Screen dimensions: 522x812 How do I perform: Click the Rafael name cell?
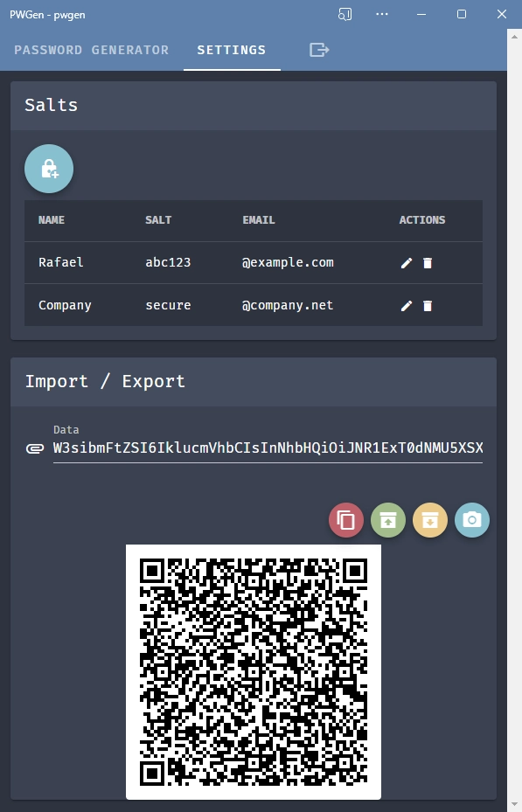pyautogui.click(x=60, y=262)
